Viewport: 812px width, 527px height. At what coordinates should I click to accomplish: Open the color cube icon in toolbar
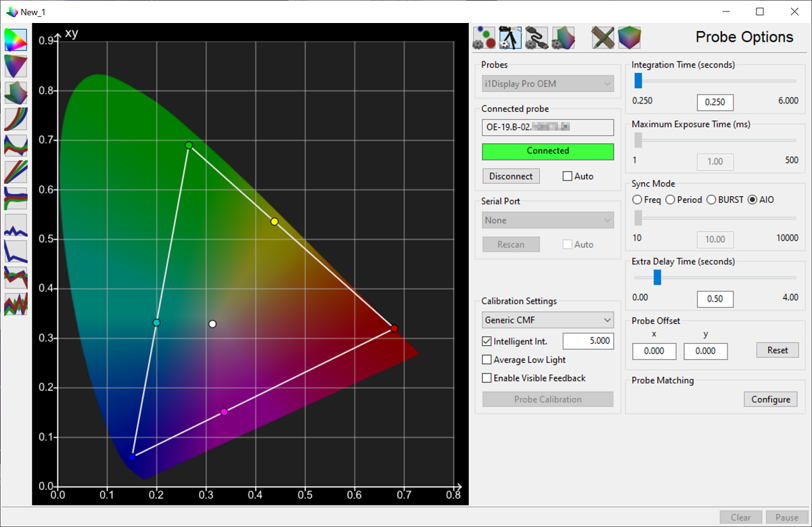point(629,38)
